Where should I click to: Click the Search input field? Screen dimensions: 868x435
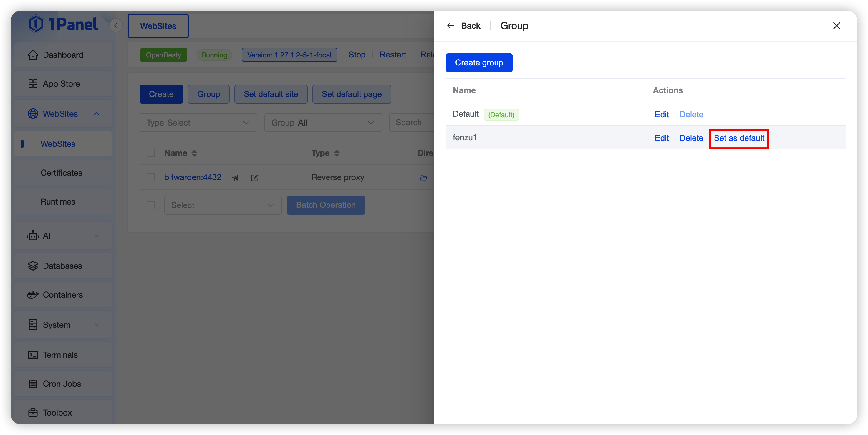[411, 123]
